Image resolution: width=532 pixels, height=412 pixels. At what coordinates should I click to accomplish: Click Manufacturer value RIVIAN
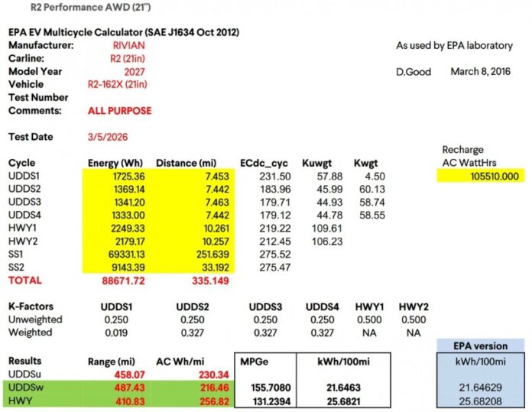[x=129, y=45]
